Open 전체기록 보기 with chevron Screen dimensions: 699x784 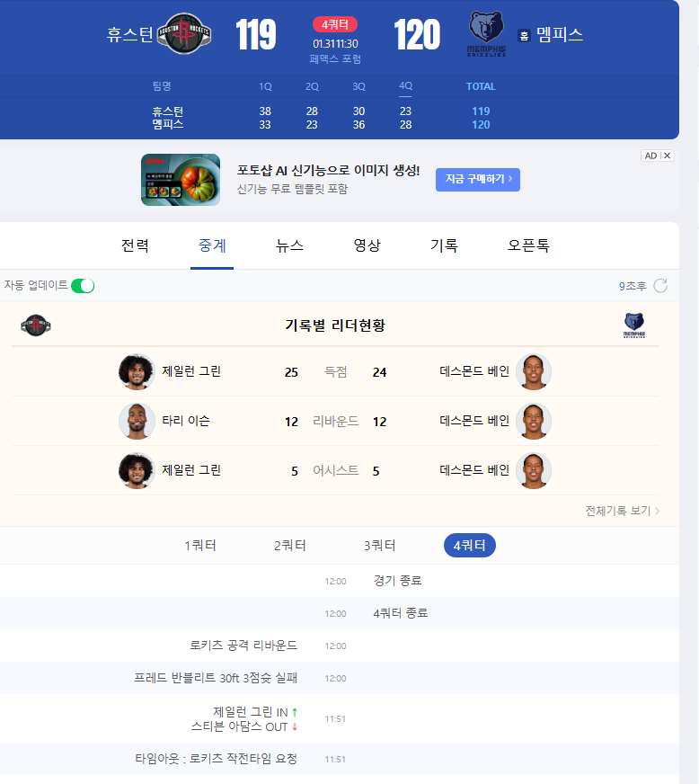(x=623, y=511)
